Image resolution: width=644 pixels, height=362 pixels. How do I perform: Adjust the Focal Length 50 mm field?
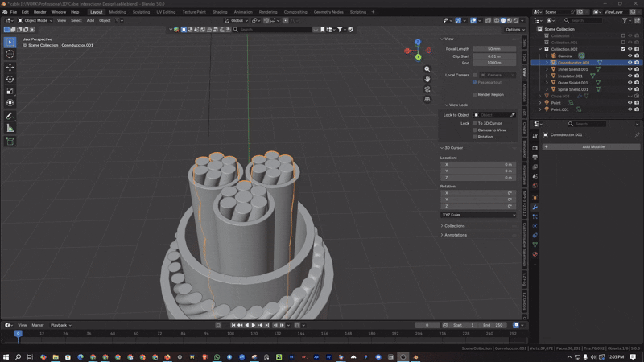click(494, 48)
